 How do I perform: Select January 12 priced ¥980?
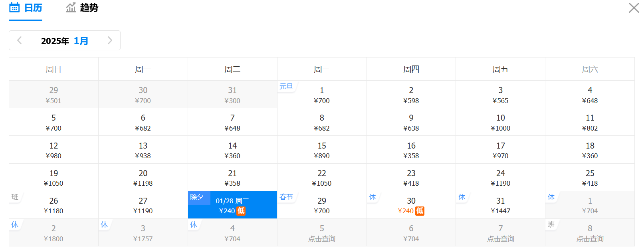pos(54,150)
